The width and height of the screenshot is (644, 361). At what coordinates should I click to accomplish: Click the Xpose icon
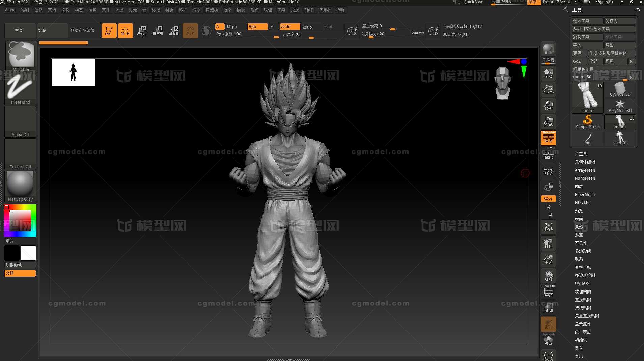pos(548,355)
